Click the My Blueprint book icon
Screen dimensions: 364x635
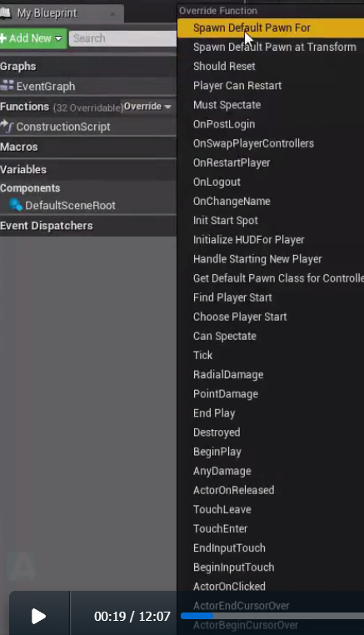(x=5, y=13)
